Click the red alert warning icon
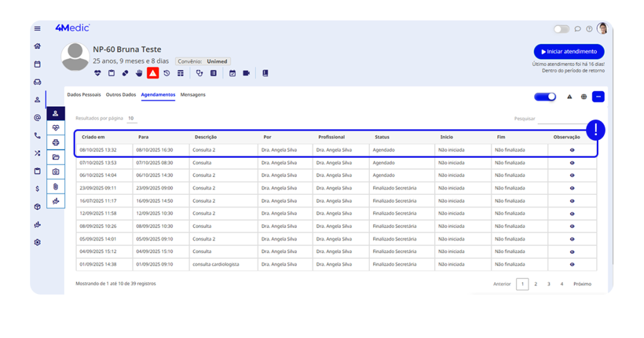Screen dimensions: 644x338 153,73
